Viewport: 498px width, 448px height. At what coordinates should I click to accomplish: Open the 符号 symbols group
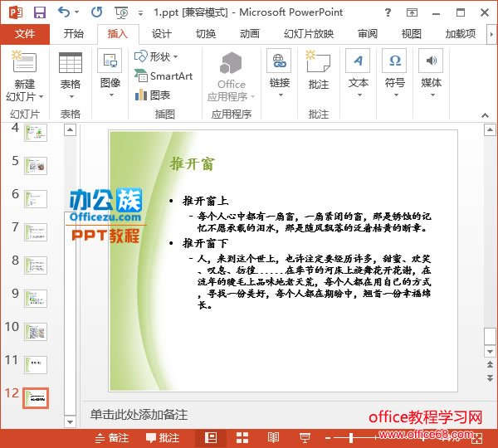395,73
